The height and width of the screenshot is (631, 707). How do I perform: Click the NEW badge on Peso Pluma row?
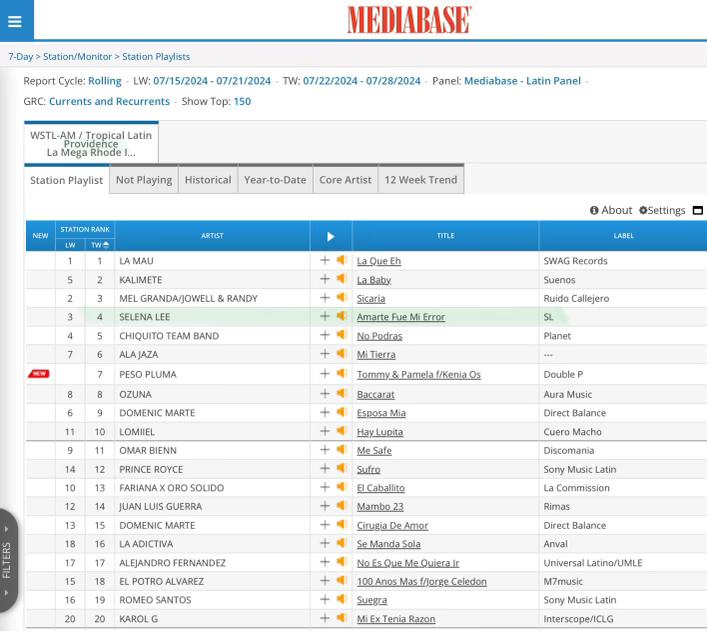tap(39, 373)
